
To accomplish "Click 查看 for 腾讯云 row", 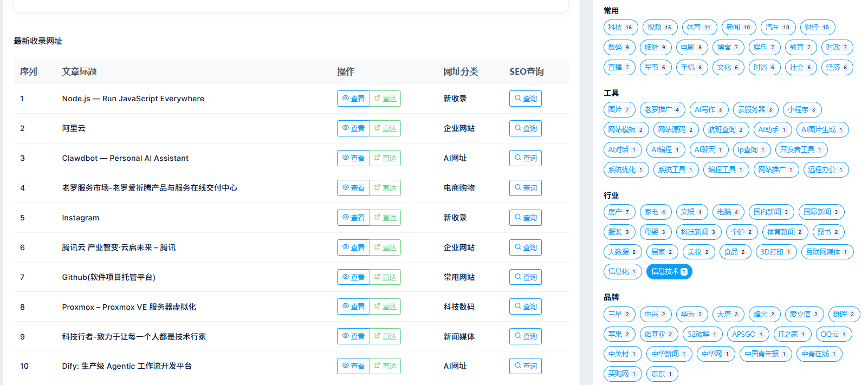I will (x=353, y=247).
